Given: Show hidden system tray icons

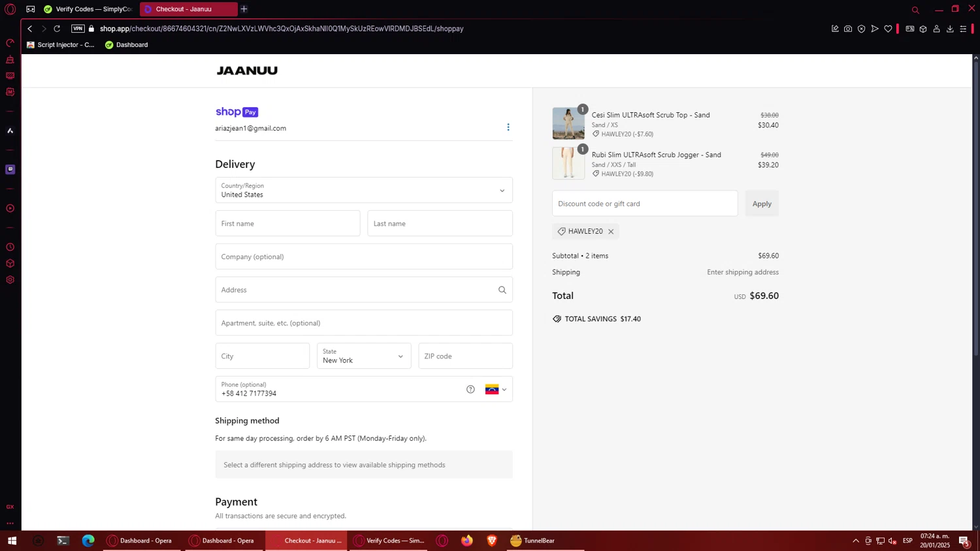Looking at the screenshot, I should point(856,541).
